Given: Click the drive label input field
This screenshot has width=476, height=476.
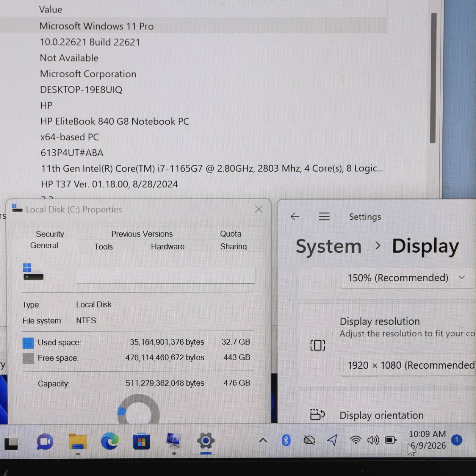Looking at the screenshot, I should coord(166,275).
